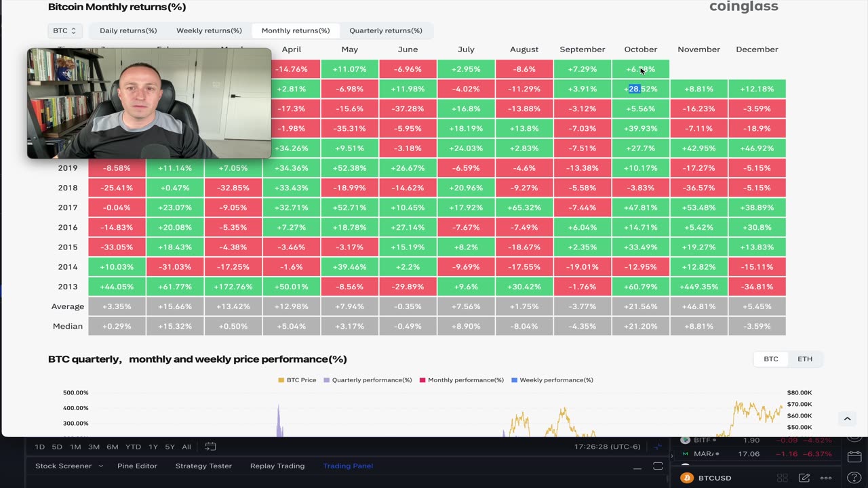The image size is (868, 488).
Task: Select ETH in the chart coin toggle
Action: click(x=805, y=359)
